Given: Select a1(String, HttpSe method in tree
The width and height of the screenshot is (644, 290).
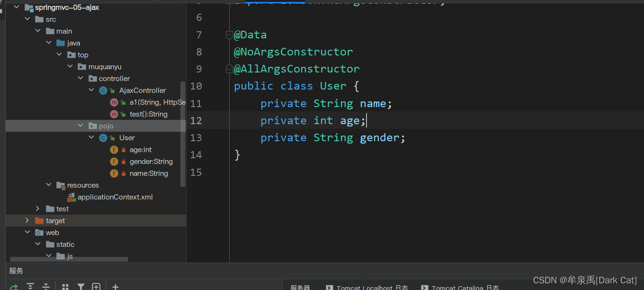Looking at the screenshot, I should coord(157,102).
